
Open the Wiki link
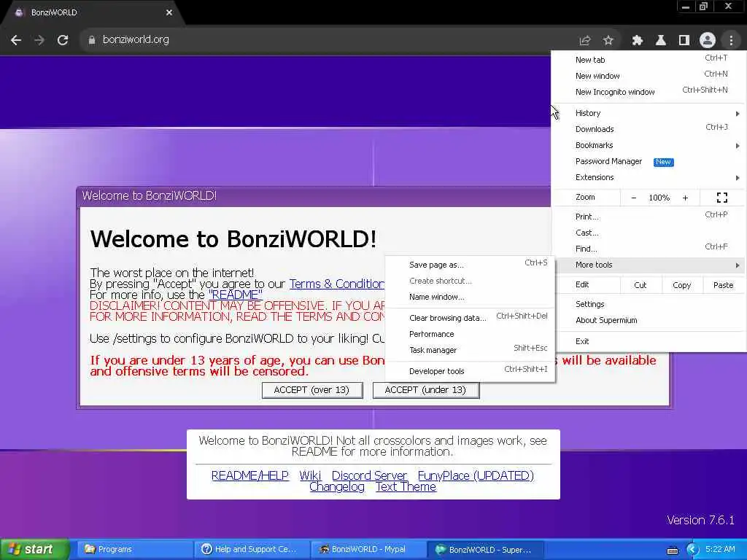310,475
